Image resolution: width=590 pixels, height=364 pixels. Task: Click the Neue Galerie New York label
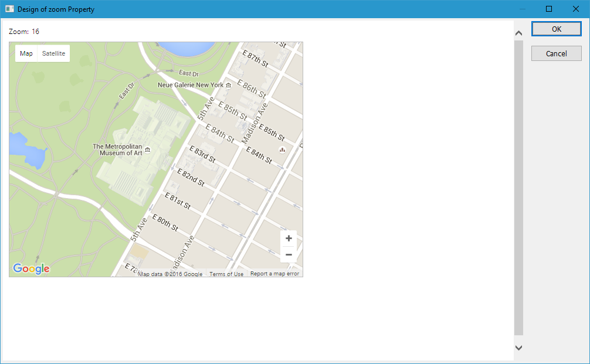[191, 85]
